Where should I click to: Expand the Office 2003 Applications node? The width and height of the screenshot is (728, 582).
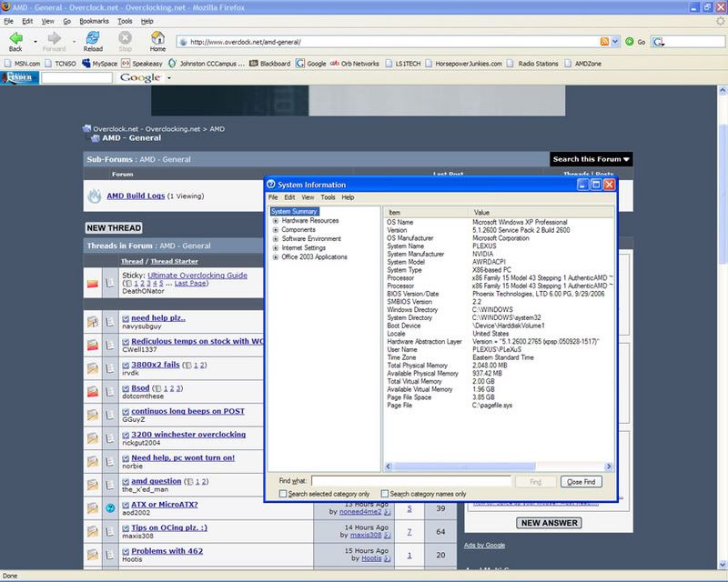tap(276, 257)
